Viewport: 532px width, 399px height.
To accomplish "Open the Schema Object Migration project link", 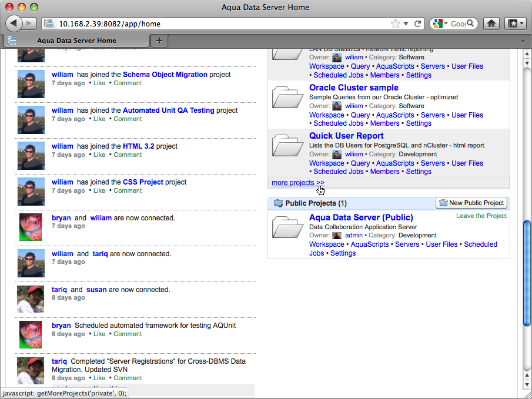I will (165, 75).
